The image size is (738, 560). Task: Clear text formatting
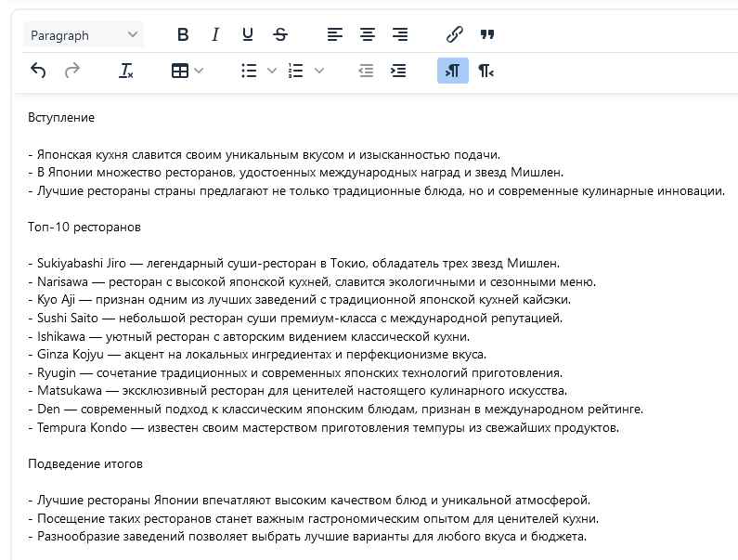point(126,71)
